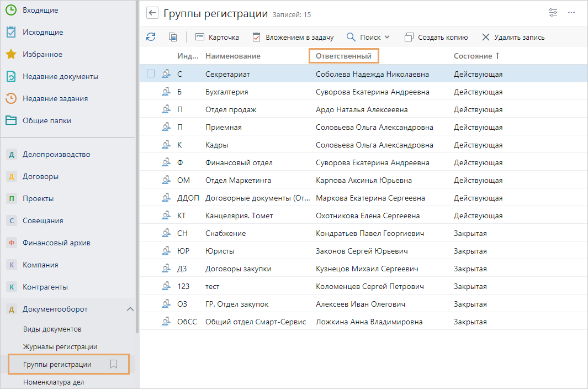Open Входящие in the sidebar
588x389 pixels.
pos(40,10)
